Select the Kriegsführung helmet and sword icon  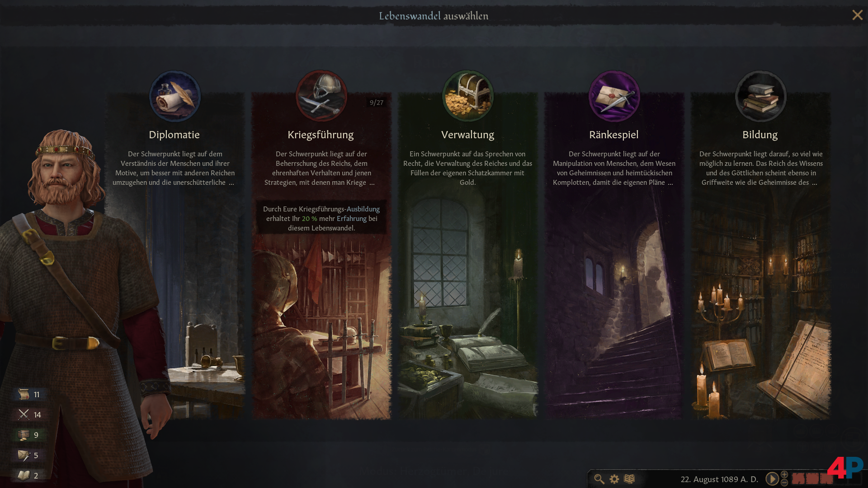(x=321, y=96)
